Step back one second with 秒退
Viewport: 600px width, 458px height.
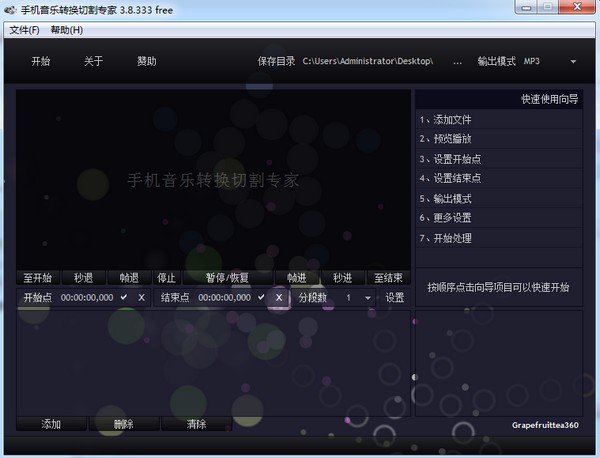(83, 278)
